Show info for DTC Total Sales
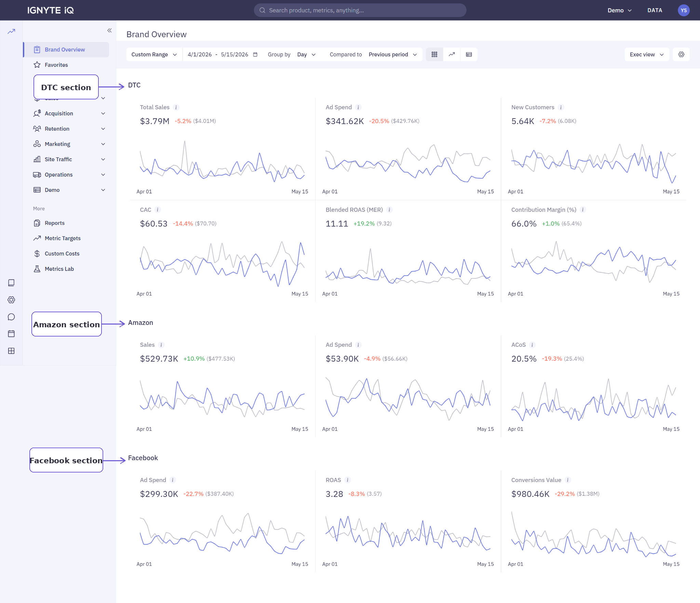700x603 pixels. click(x=176, y=107)
